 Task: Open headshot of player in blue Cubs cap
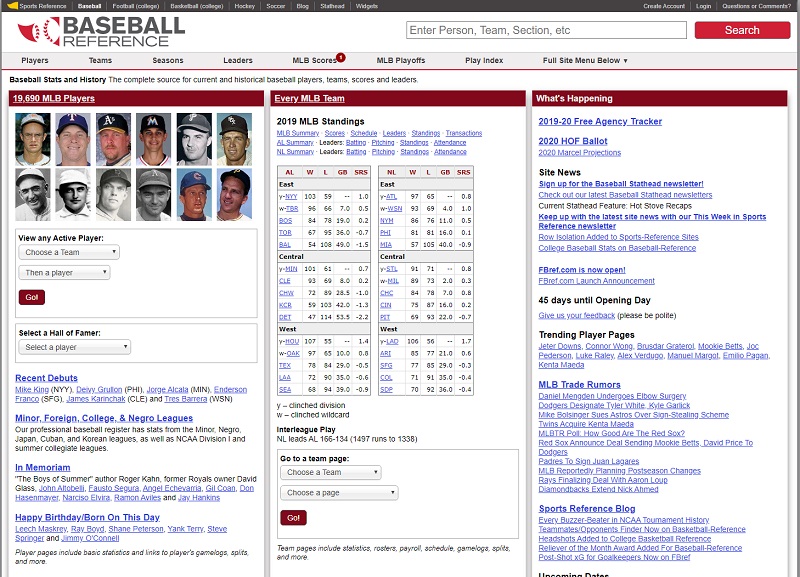(194, 195)
